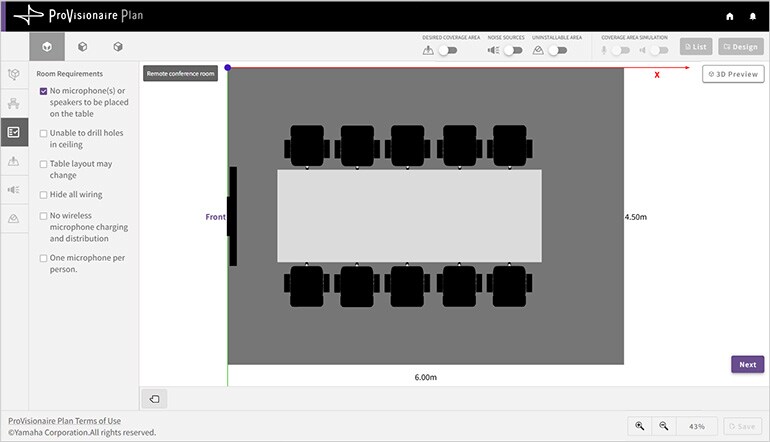Viewport: 770px width, 442px height.
Task: Turn on Uninstallable Area switch
Action: pos(557,50)
